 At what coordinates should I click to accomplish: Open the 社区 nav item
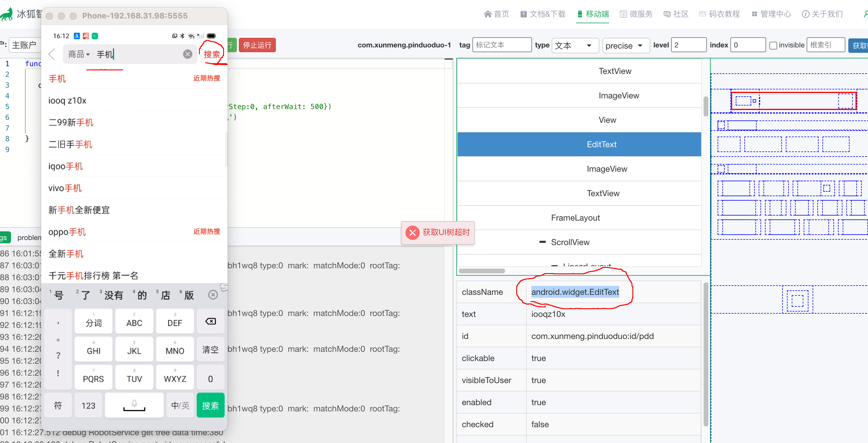676,14
